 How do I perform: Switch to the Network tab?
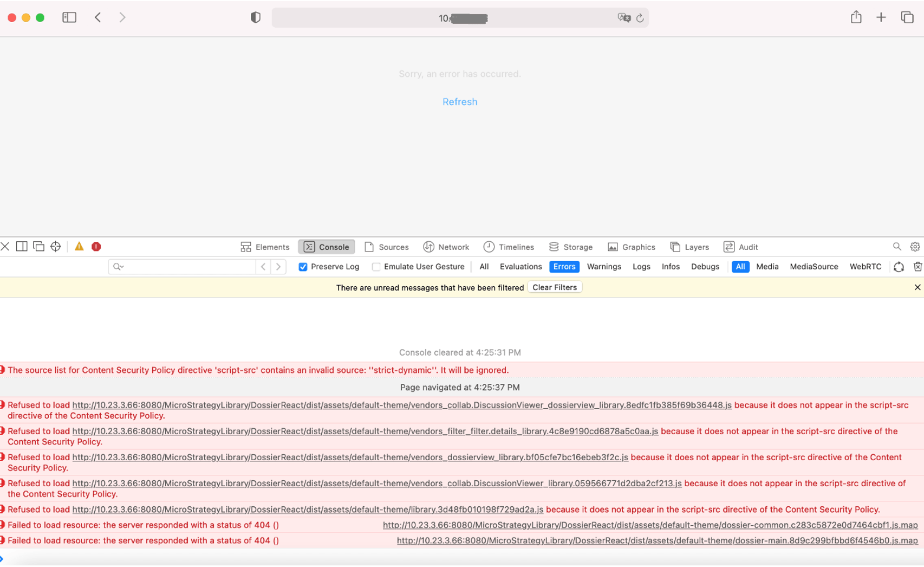tap(446, 247)
